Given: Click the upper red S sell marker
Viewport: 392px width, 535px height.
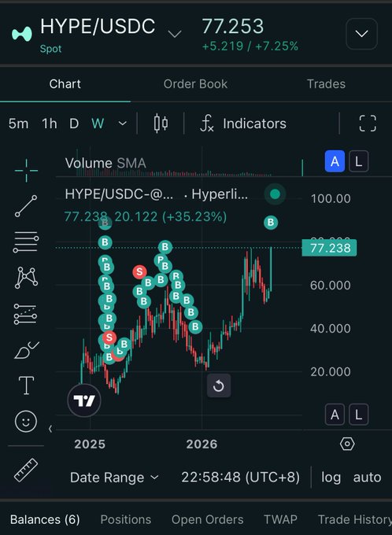Looking at the screenshot, I should pos(139,272).
